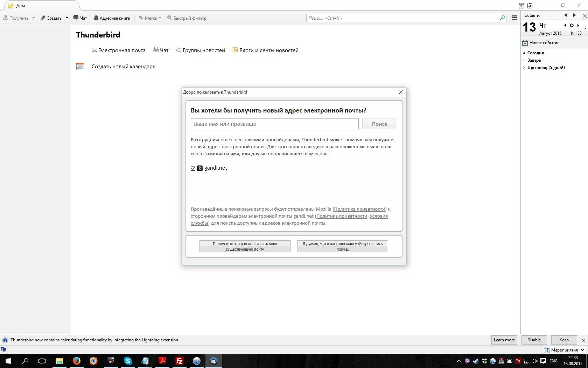The width and height of the screenshot is (588, 368).
Task: Click the mini-month previous arrow
Action: tap(565, 25)
